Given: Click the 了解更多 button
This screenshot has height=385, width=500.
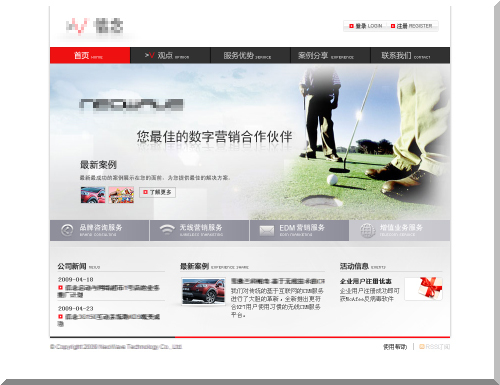Looking at the screenshot, I should coord(157,192).
